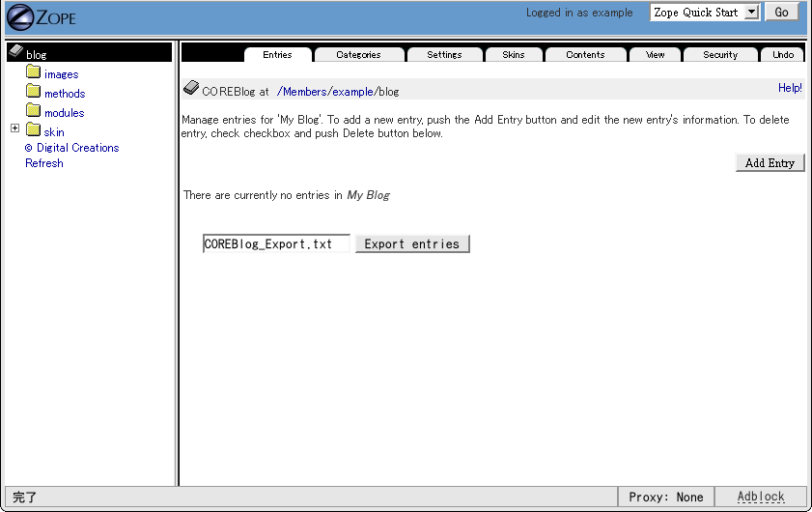812x512 pixels.
Task: Click the COREBlog book icon beside path
Action: tap(191, 89)
